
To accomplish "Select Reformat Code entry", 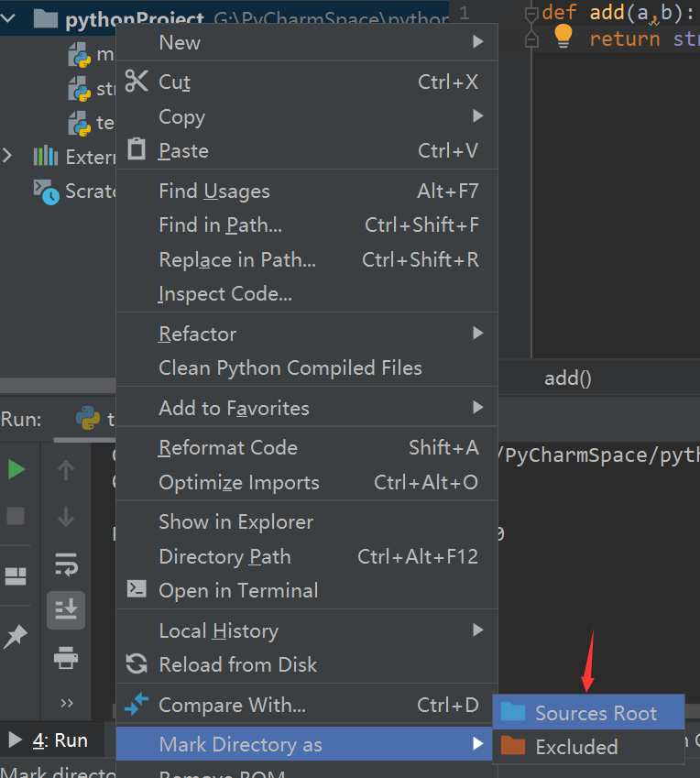I will (307, 447).
